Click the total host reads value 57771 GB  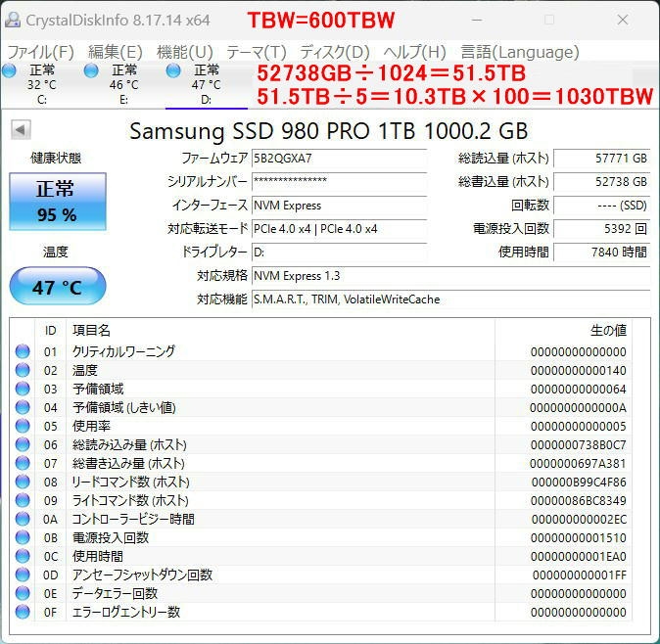pos(602,159)
